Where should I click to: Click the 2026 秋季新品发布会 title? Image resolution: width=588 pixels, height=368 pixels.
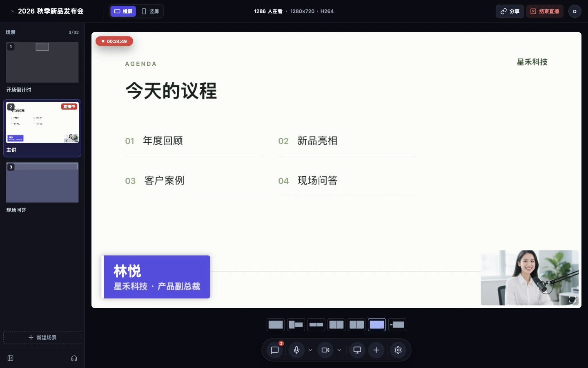click(51, 11)
